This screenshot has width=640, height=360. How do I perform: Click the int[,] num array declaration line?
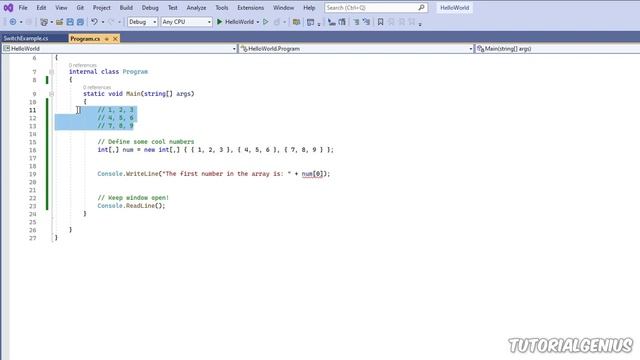click(x=216, y=150)
